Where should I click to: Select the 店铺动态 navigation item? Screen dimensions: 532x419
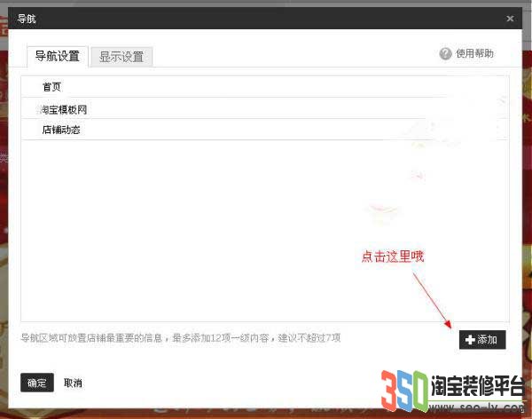coord(61,130)
